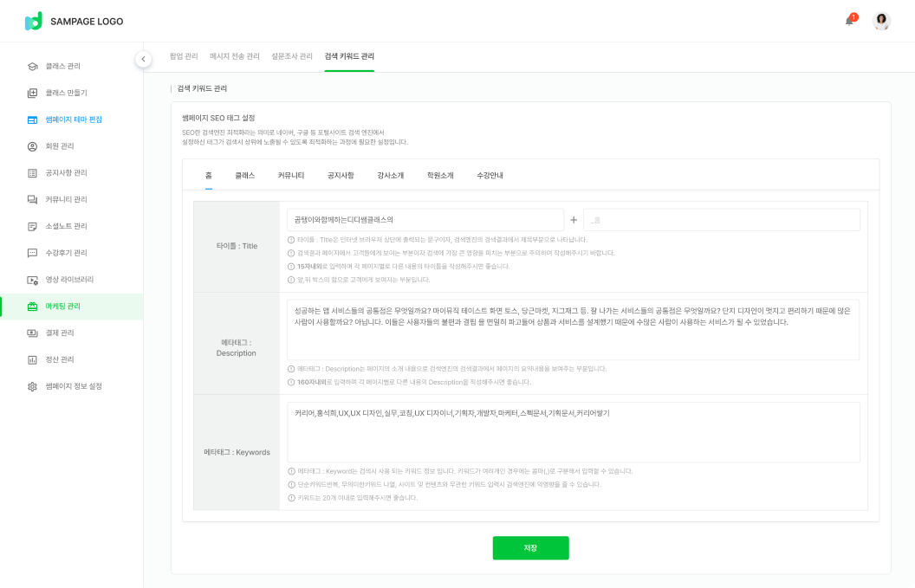The width and height of the screenshot is (915, 588).
Task: Open the user profile avatar
Action: coord(881,21)
